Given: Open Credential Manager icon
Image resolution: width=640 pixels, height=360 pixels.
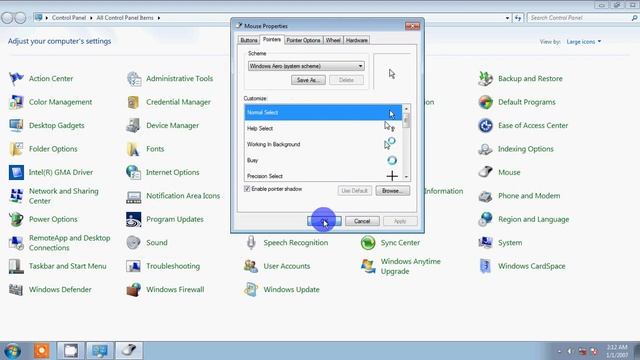Looking at the screenshot, I should pos(134,102).
